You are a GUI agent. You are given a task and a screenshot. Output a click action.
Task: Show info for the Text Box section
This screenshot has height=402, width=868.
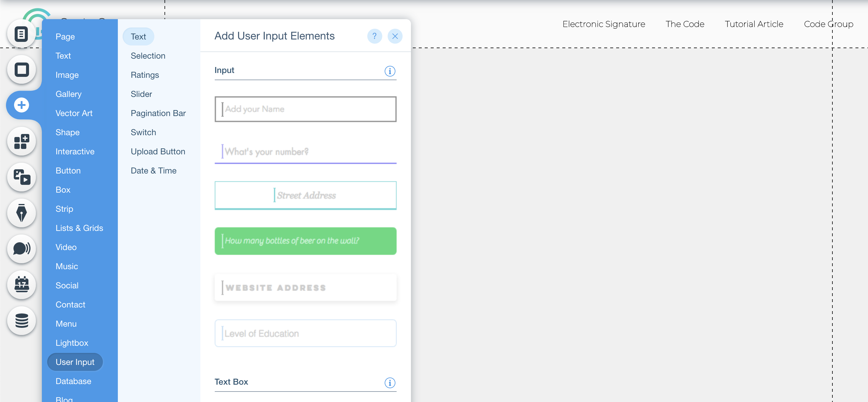tap(390, 383)
